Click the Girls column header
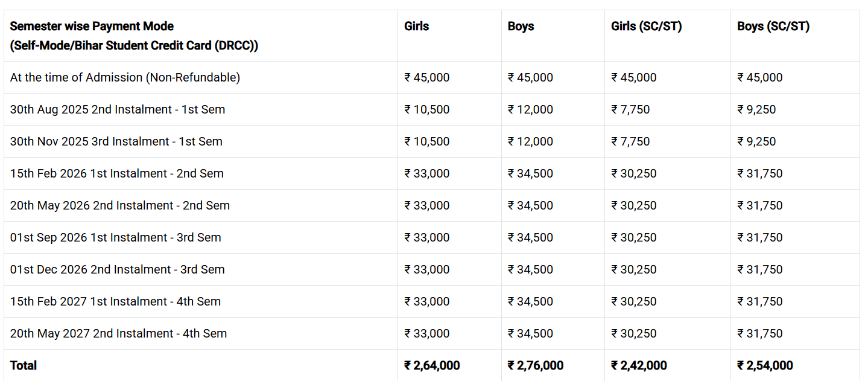Screen dimensions: 868x381 tap(417, 27)
